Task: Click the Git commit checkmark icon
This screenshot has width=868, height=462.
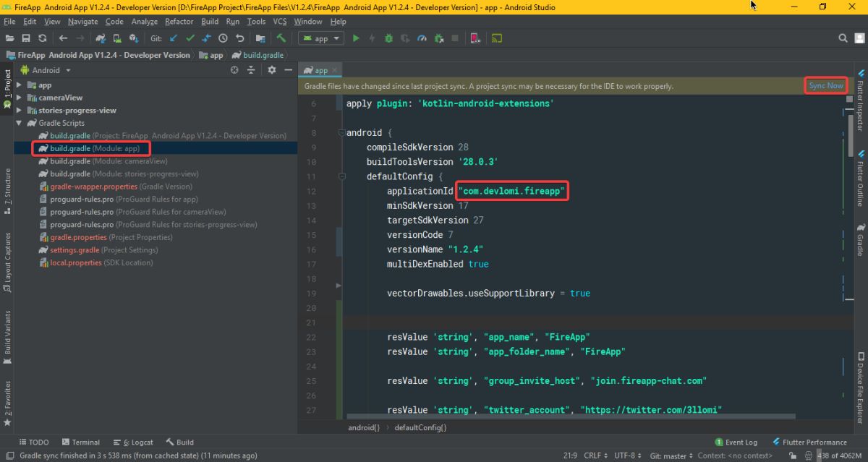Action: click(190, 38)
